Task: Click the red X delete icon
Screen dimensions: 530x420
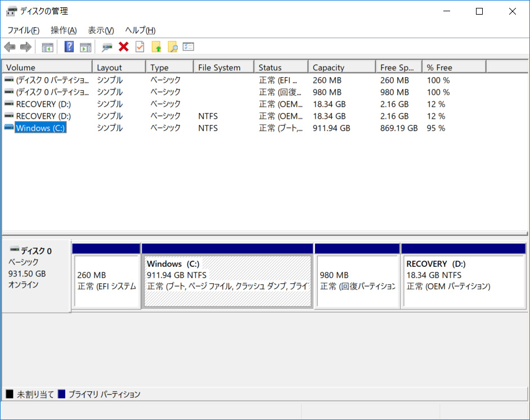Action: point(124,47)
